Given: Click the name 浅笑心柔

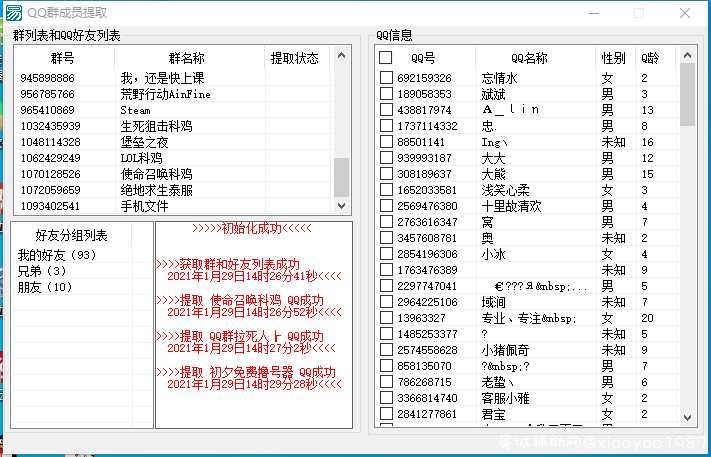Looking at the screenshot, I should 505,190.
